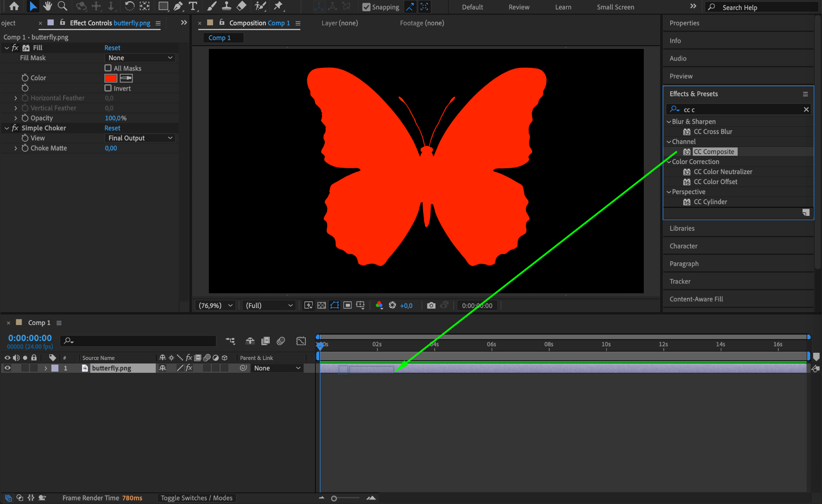This screenshot has width=822, height=504.
Task: Collapse the Color Correction effects category
Action: 669,162
